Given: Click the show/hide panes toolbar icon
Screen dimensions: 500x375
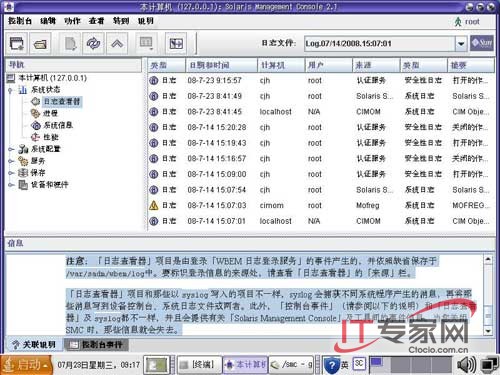Looking at the screenshot, I should pyautogui.click(x=176, y=43).
